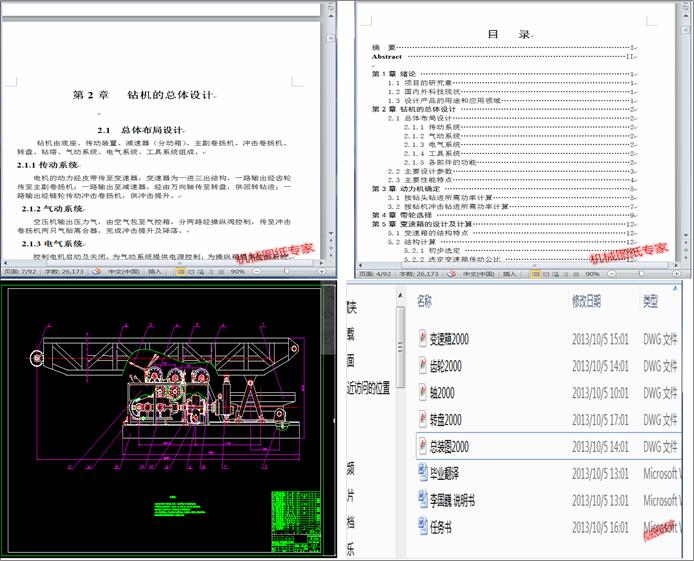Click 中文(中国) language in left Word status bar
This screenshot has height=561, width=694.
coord(124,271)
